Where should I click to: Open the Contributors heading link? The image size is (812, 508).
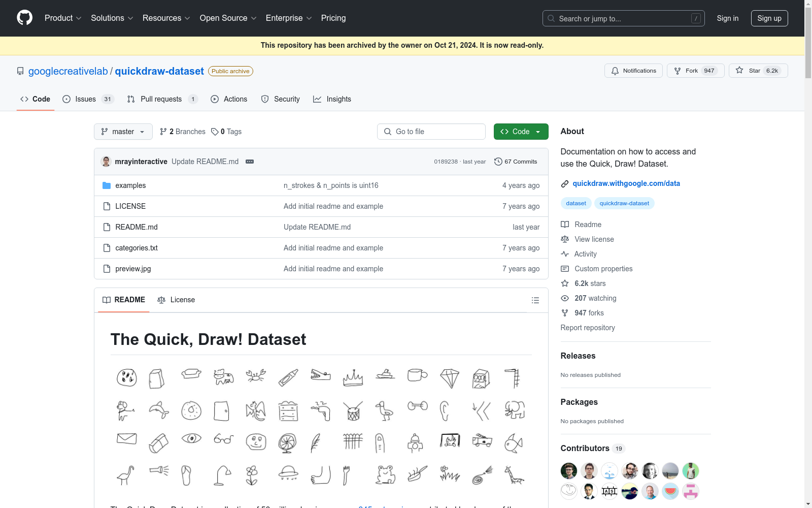[593, 448]
